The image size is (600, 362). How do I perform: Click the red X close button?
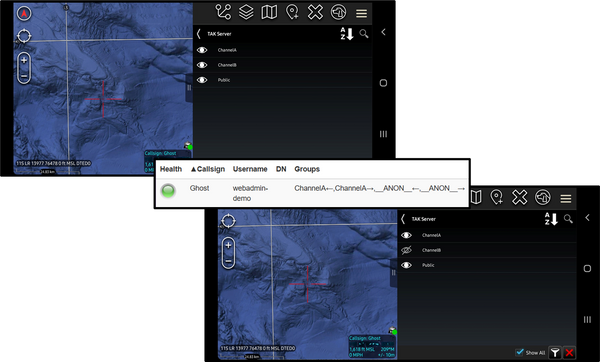[x=569, y=352]
